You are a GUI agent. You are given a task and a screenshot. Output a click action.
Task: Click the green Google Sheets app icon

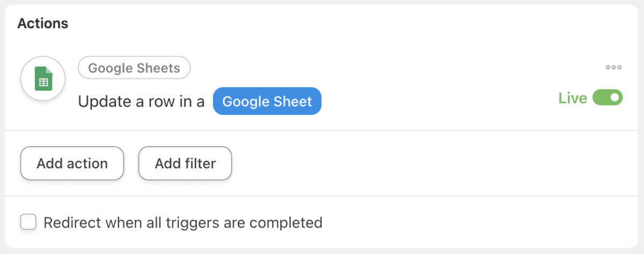[x=43, y=79]
